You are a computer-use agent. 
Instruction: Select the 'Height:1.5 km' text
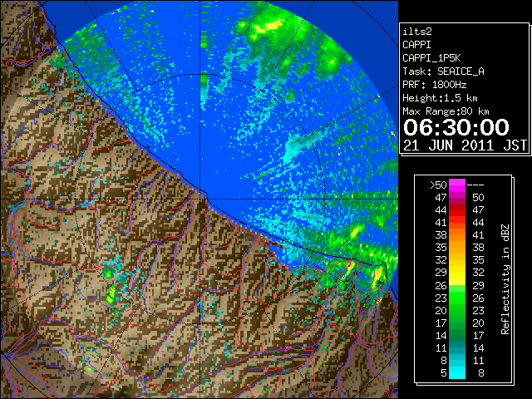[x=440, y=98]
